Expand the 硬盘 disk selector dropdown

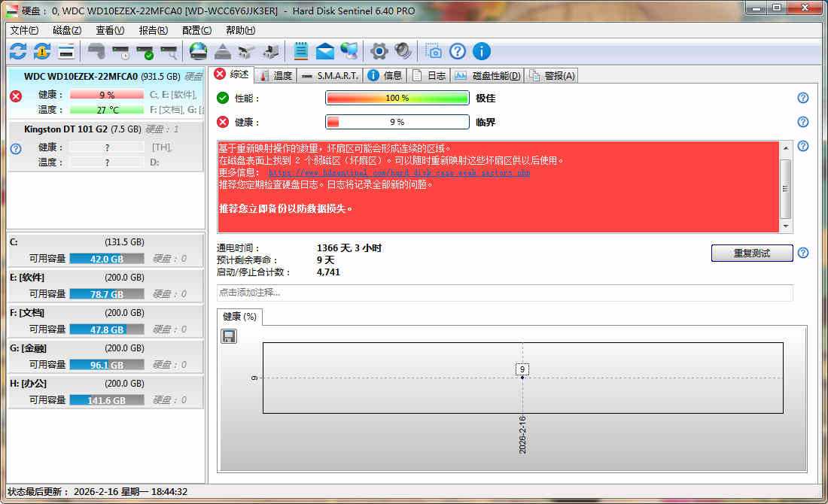click(193, 76)
